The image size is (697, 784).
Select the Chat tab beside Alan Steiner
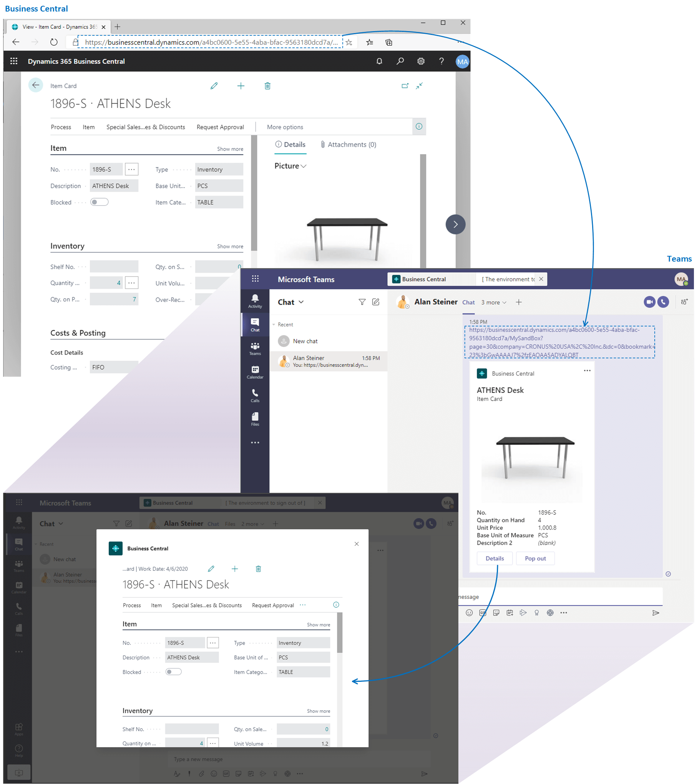point(468,302)
